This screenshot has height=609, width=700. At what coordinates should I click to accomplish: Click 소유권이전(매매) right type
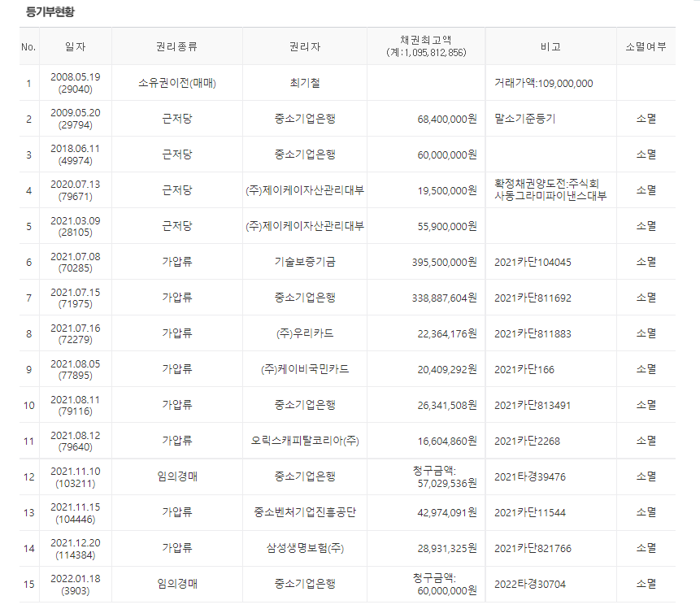(176, 83)
